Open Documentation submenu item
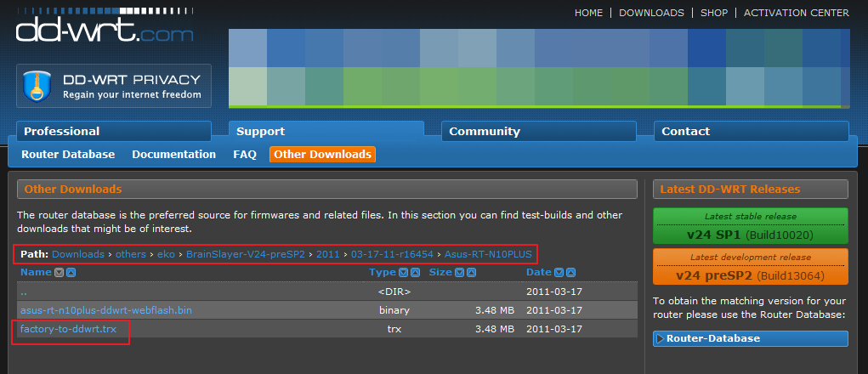Image resolution: width=868 pixels, height=374 pixels. 173,155
